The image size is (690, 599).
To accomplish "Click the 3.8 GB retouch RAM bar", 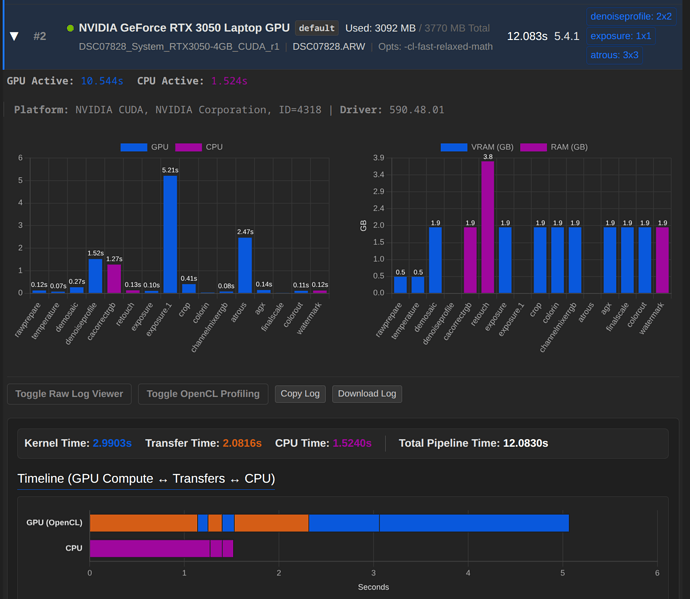I will (488, 227).
